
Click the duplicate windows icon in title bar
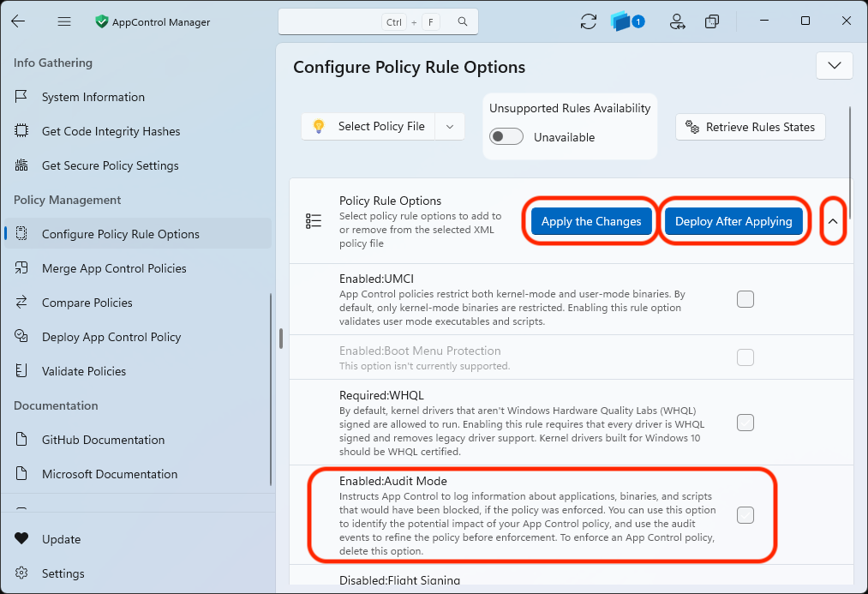tap(712, 21)
